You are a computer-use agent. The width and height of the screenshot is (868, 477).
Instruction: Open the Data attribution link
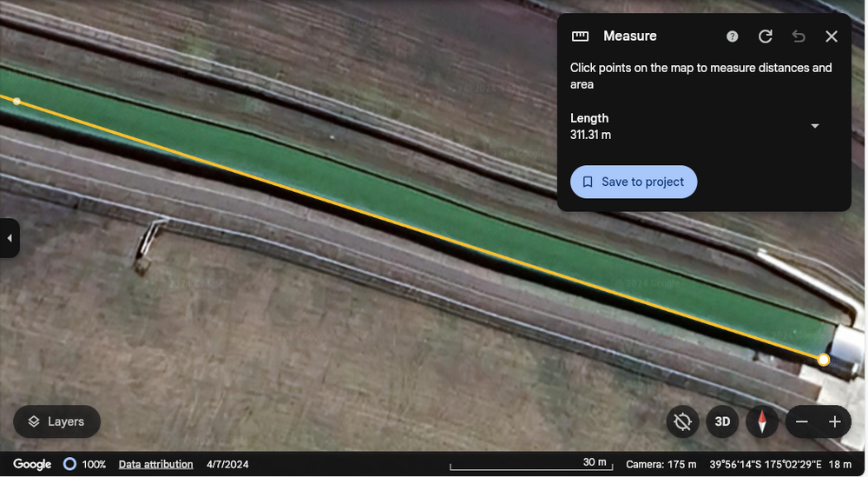click(x=155, y=465)
